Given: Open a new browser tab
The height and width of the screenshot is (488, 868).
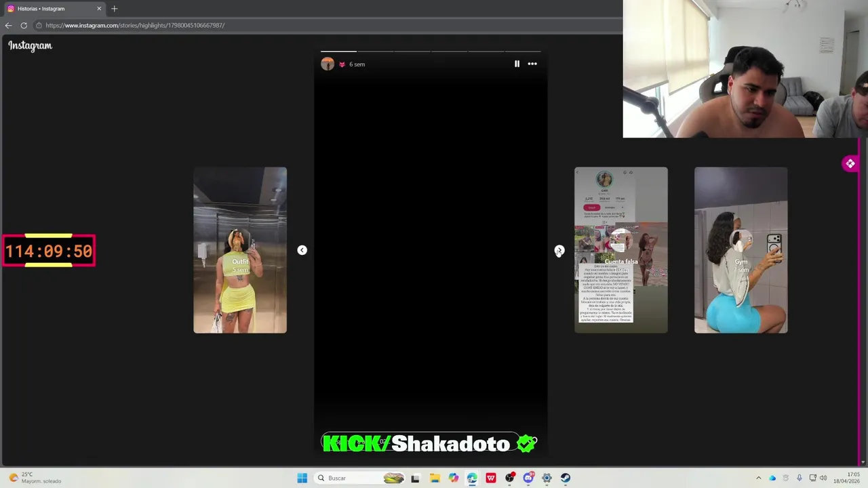Looking at the screenshot, I should click(x=114, y=9).
